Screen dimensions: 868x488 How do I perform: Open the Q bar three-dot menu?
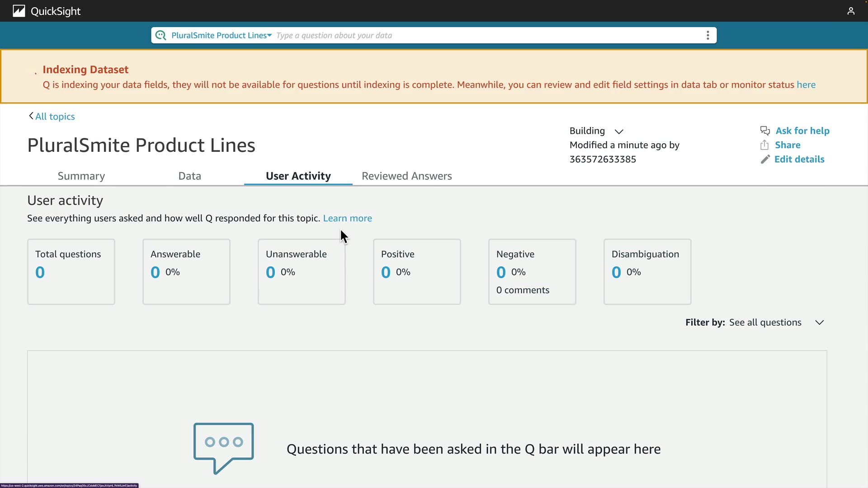(708, 35)
